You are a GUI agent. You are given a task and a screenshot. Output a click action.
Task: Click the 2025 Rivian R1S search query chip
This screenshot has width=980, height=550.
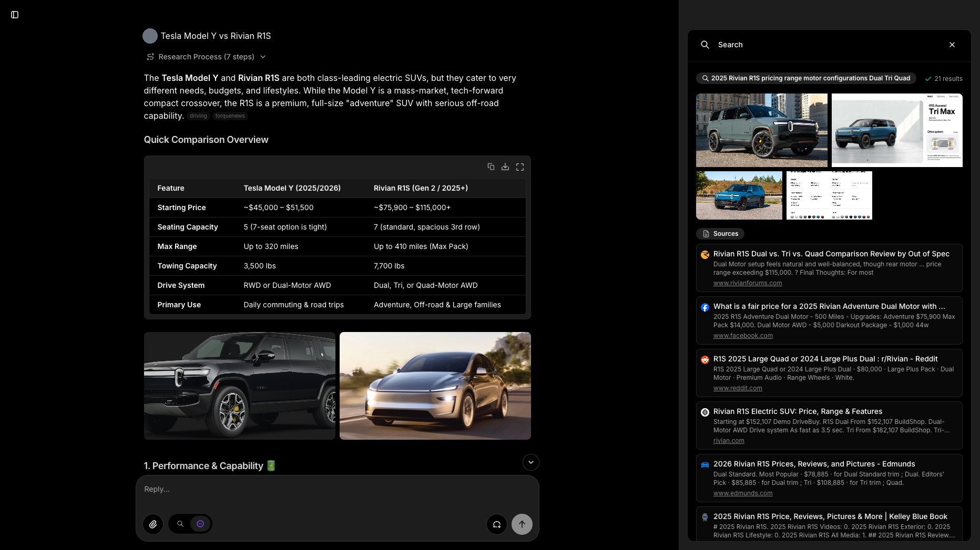click(806, 78)
